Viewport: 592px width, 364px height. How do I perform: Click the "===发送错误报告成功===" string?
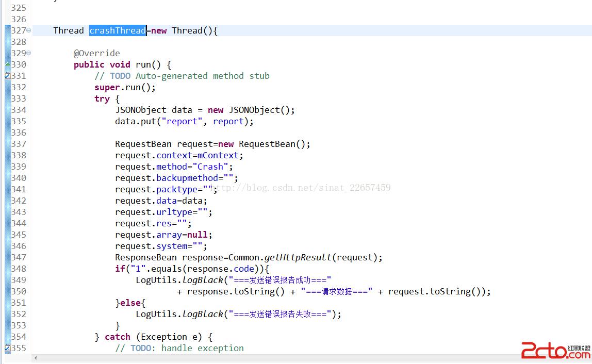(280, 280)
